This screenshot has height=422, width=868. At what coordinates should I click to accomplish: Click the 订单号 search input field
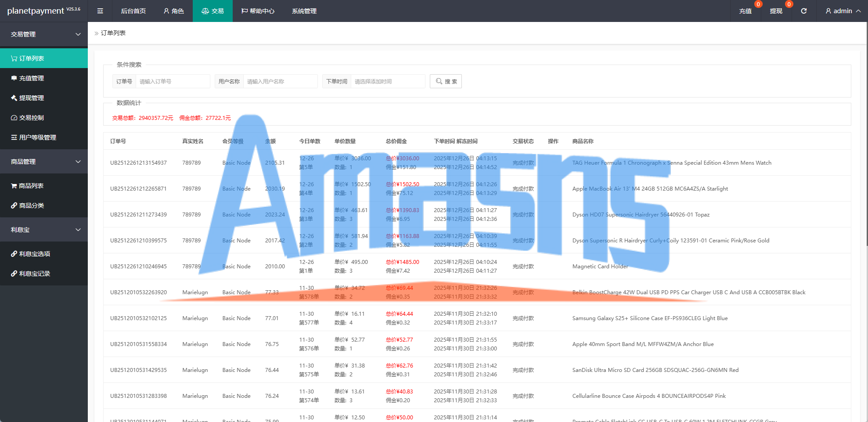pyautogui.click(x=173, y=81)
